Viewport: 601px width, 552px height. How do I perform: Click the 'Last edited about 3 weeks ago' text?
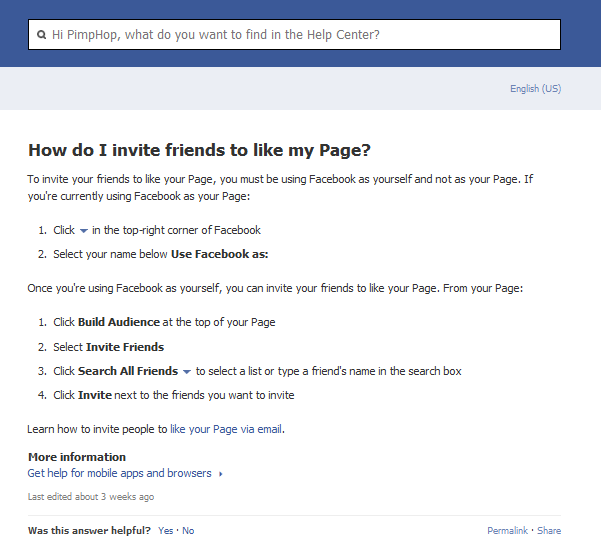tap(91, 497)
